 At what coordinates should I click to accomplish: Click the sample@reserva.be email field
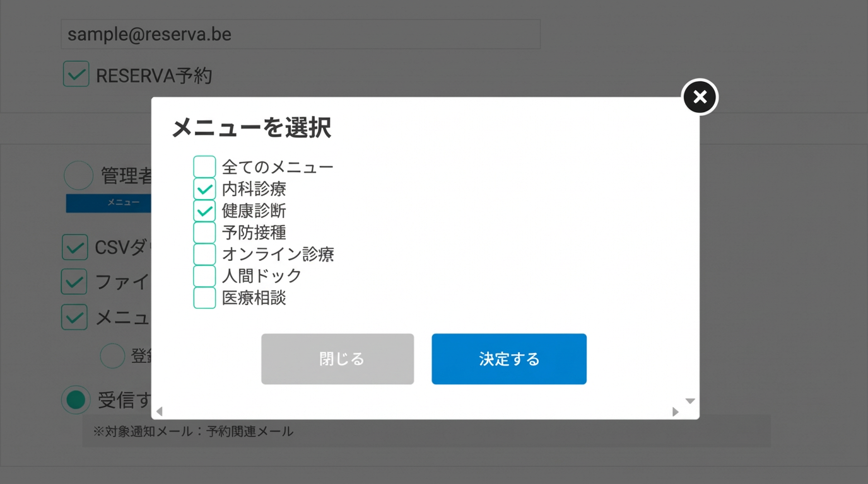tap(300, 34)
